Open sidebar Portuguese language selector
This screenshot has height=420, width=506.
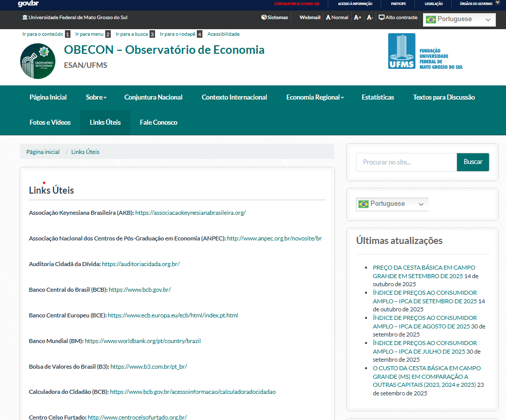(392, 204)
